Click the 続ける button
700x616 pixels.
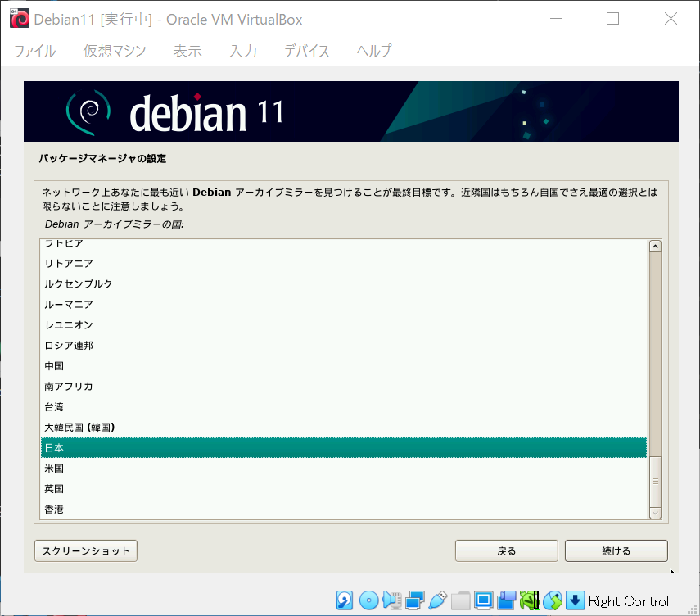(x=616, y=550)
